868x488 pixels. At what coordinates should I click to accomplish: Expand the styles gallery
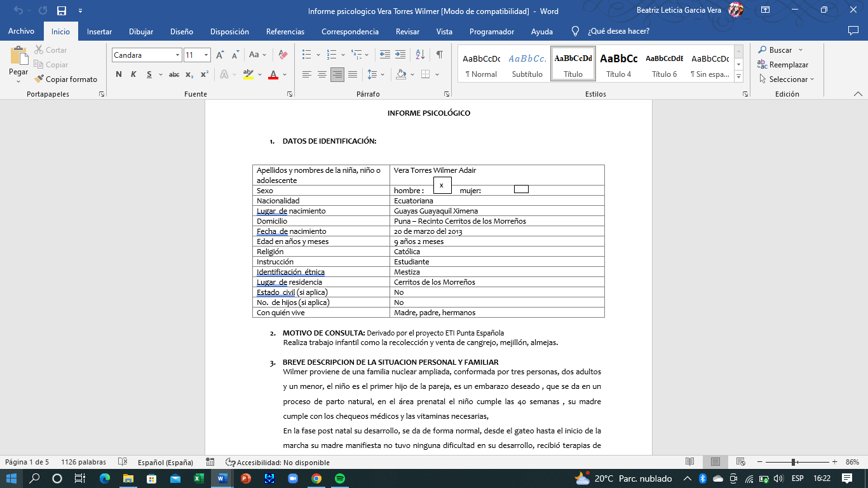(x=738, y=77)
